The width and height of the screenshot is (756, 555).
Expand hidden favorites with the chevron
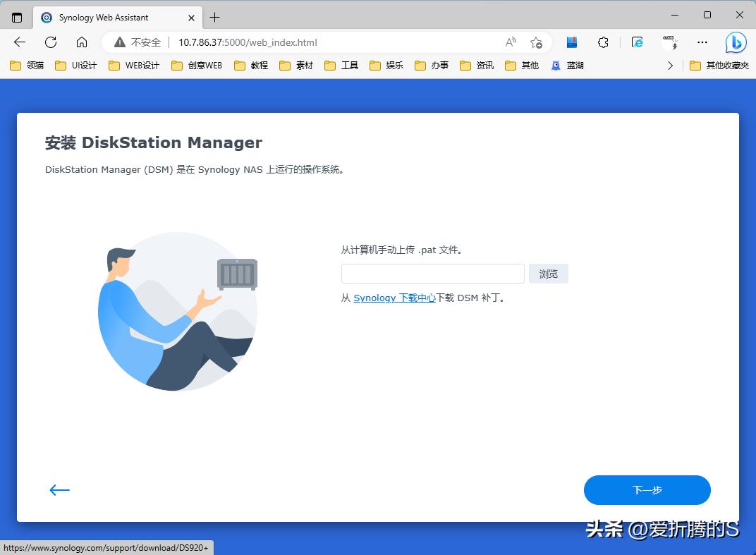click(669, 65)
